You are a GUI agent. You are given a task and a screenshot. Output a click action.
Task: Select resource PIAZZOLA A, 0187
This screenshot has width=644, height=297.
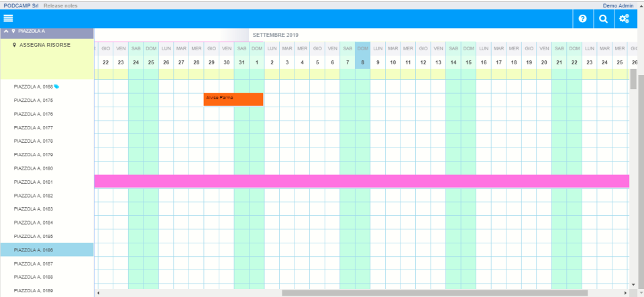tap(34, 263)
